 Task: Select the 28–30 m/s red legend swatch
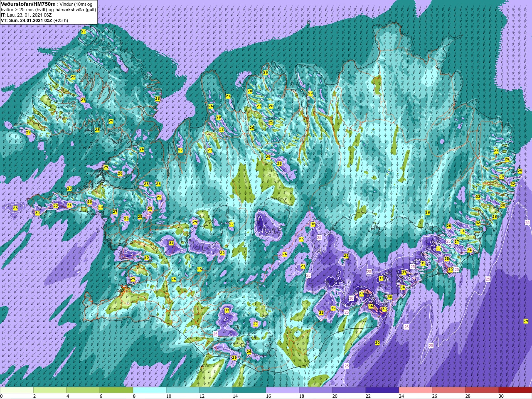482,390
